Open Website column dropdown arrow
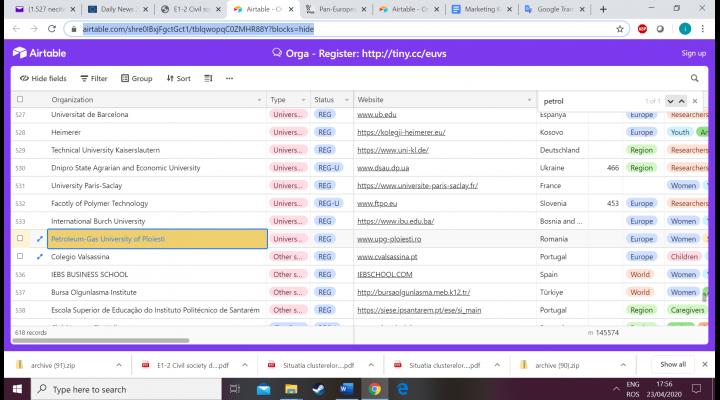Image resolution: width=720 pixels, height=400 pixels. coord(529,100)
